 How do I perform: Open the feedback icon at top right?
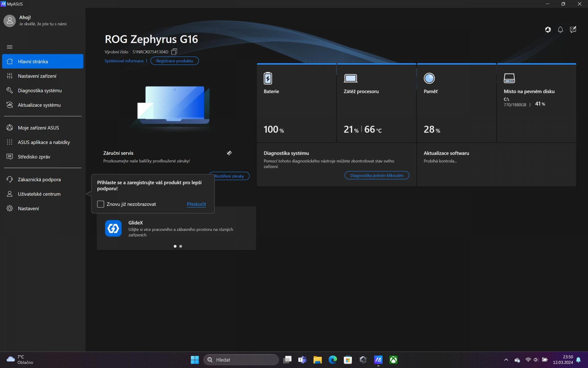pos(573,29)
